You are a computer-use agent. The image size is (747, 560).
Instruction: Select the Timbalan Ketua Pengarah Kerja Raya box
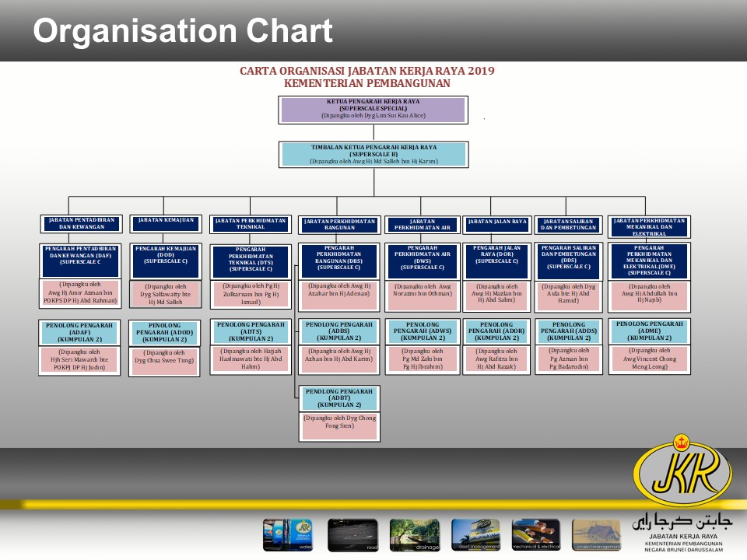373,154
